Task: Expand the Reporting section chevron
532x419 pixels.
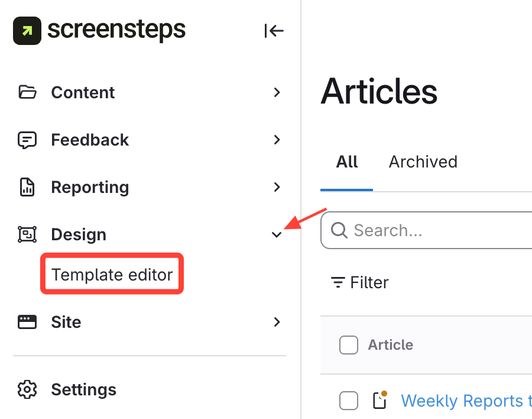Action: [x=277, y=188]
